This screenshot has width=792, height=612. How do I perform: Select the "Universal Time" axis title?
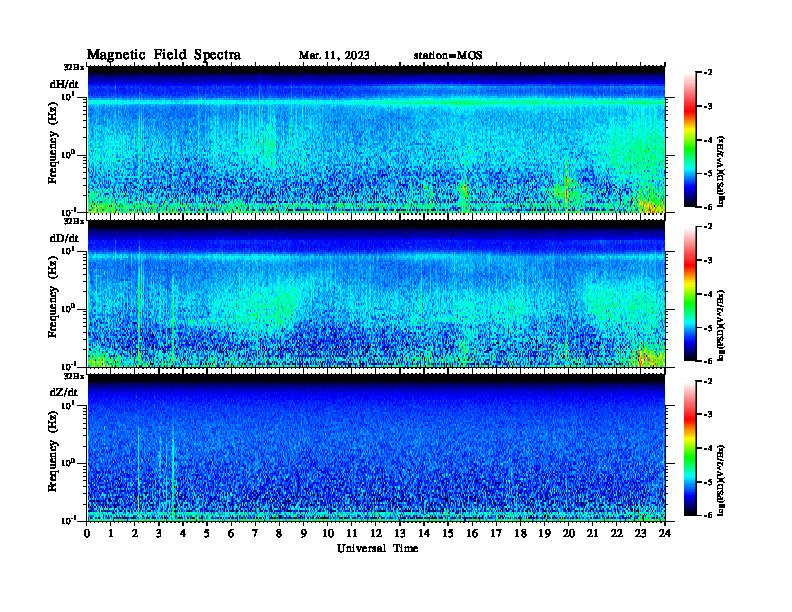click(378, 548)
